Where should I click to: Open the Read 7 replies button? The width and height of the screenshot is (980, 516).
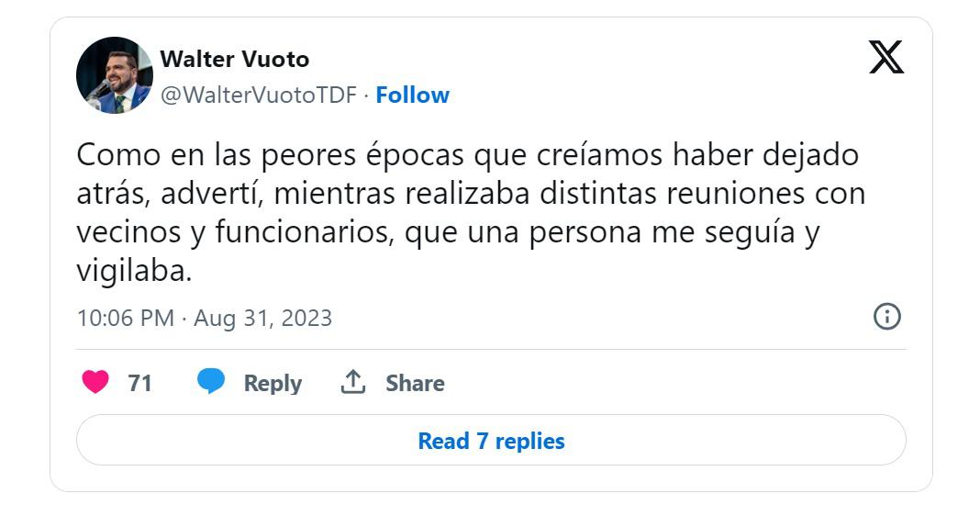click(x=491, y=440)
